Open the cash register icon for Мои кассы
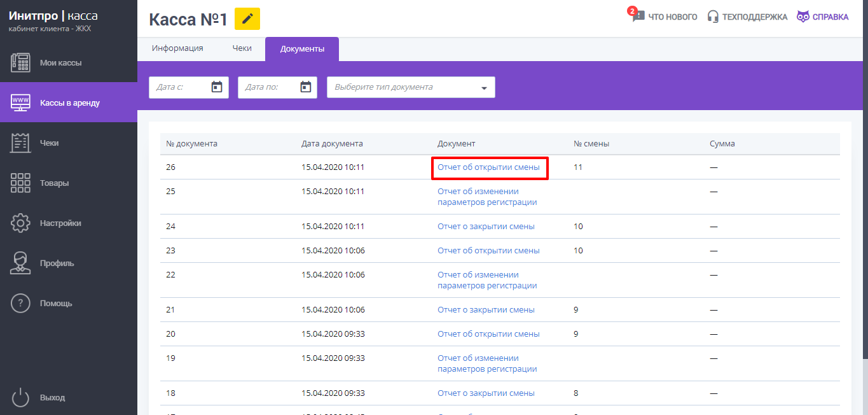The image size is (868, 415). click(21, 63)
